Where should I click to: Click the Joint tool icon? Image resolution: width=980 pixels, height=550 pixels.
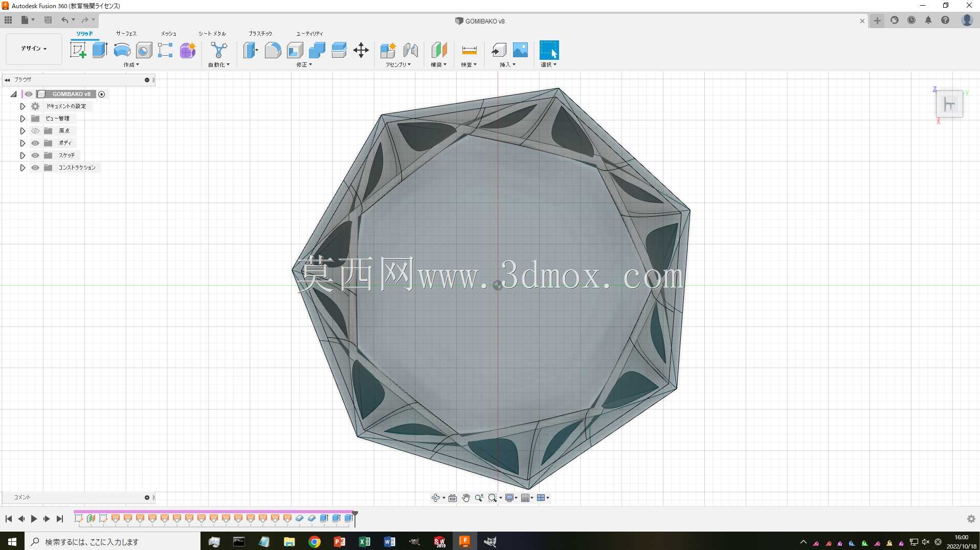coord(410,50)
